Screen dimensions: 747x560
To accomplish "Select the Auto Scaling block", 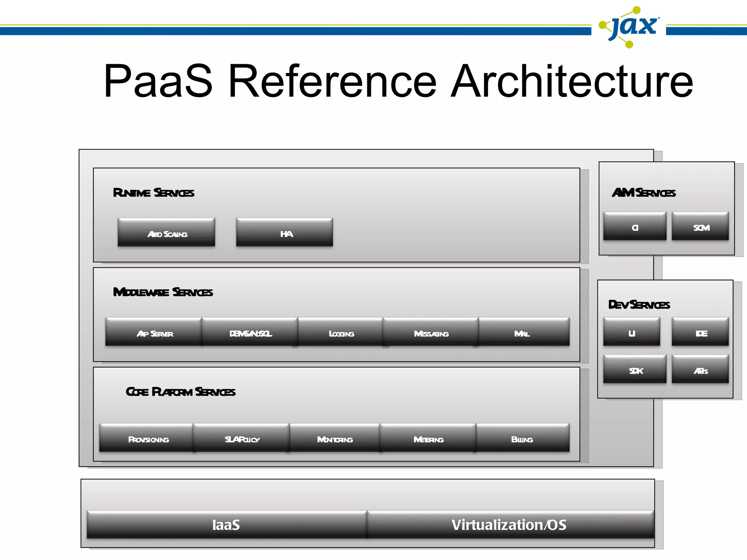I will pos(166,232).
